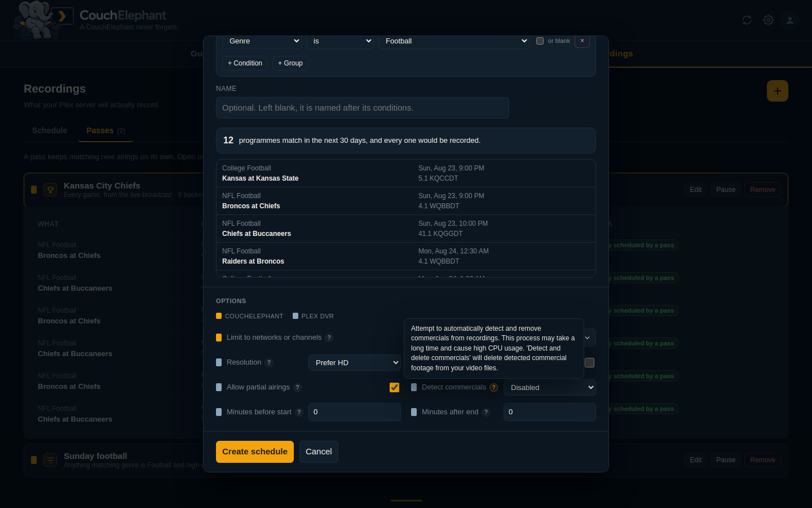This screenshot has width=812, height=508.
Task: Click the refresh icon in the header
Action: [x=747, y=20]
